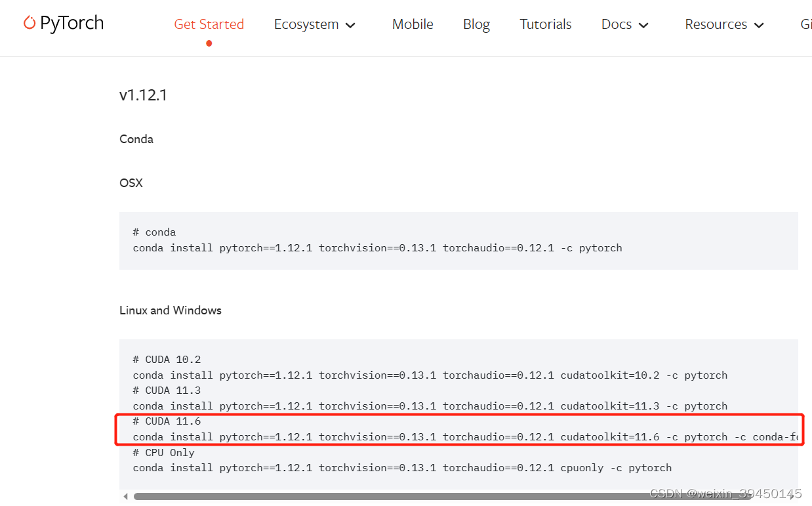Click the OSX conda install command
Viewport: 812px width, 506px height.
(x=377, y=248)
